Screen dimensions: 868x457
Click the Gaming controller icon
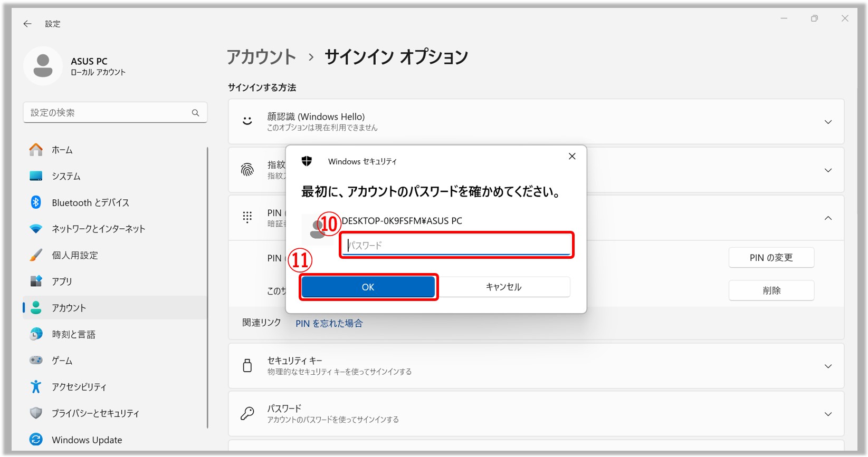tap(36, 361)
